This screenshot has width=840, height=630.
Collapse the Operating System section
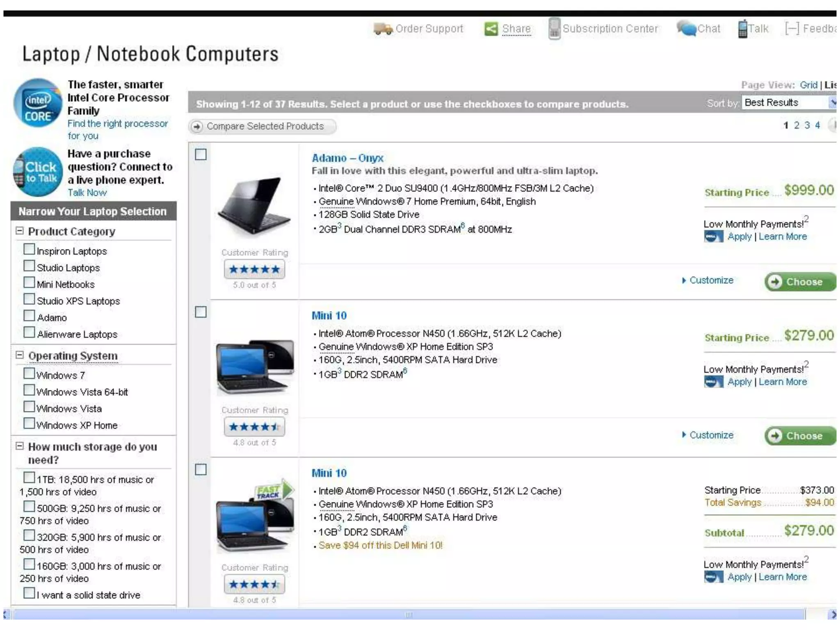tap(19, 355)
